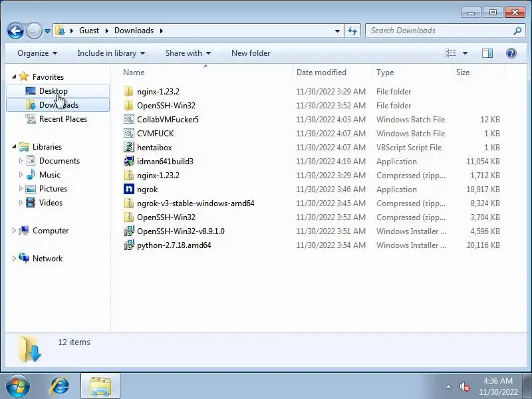Launch Internet Explorer from taskbar
Screen dimensions: 532x399
point(60,386)
